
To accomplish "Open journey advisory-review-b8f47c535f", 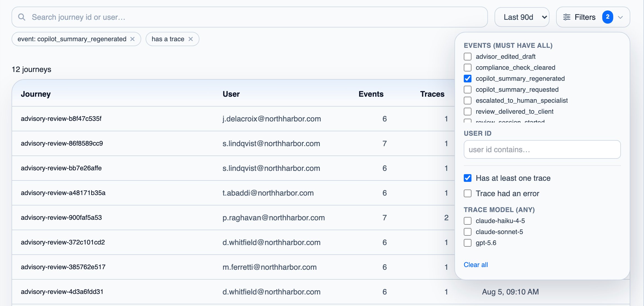I will (61, 119).
